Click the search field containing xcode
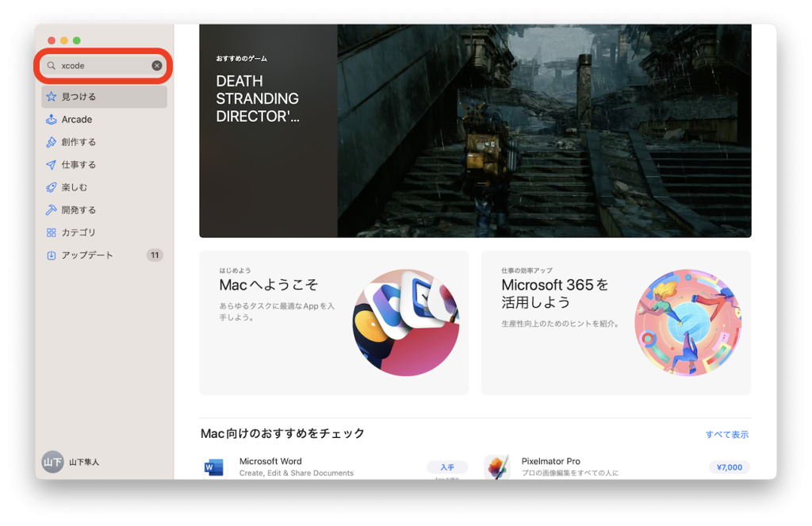 pyautogui.click(x=103, y=66)
